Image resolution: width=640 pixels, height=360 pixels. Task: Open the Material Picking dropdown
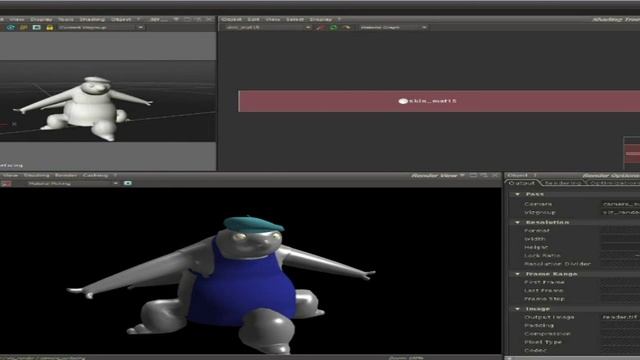(73, 183)
